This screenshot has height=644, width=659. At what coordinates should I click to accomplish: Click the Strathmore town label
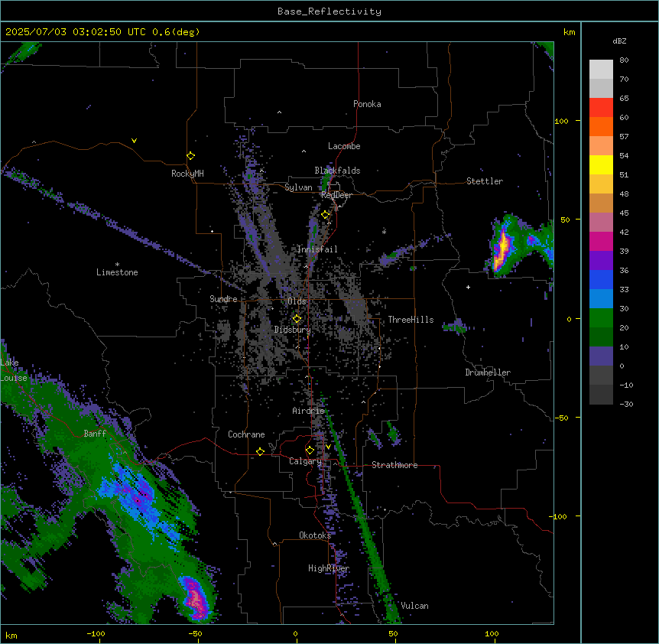394,465
